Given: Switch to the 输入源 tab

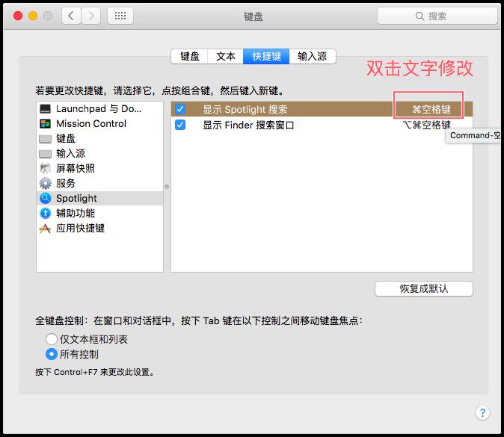Looking at the screenshot, I should [x=313, y=56].
